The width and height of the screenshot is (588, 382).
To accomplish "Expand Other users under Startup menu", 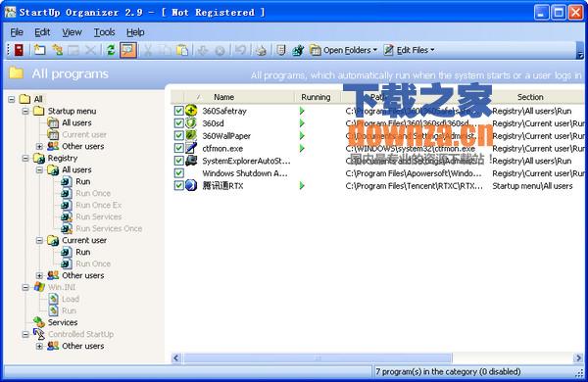I will point(39,146).
